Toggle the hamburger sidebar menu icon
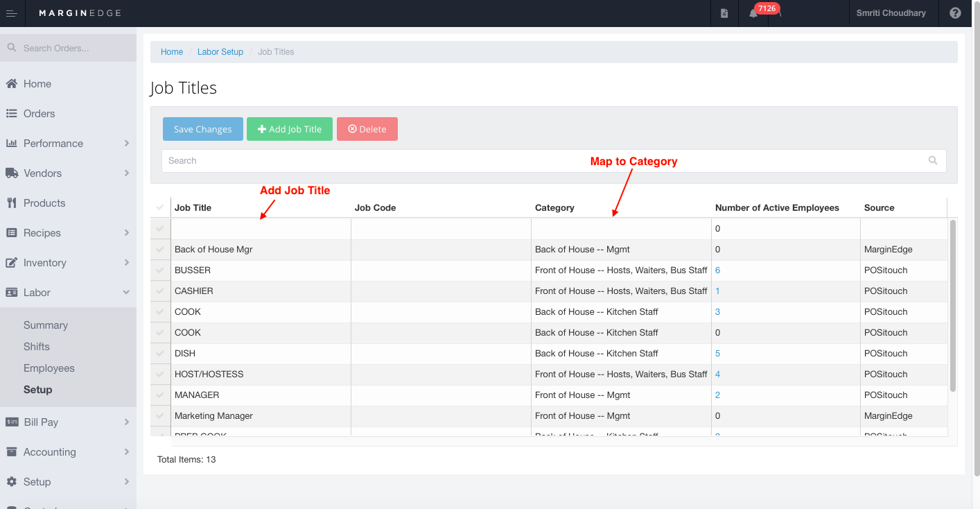The image size is (980, 509). (x=12, y=13)
